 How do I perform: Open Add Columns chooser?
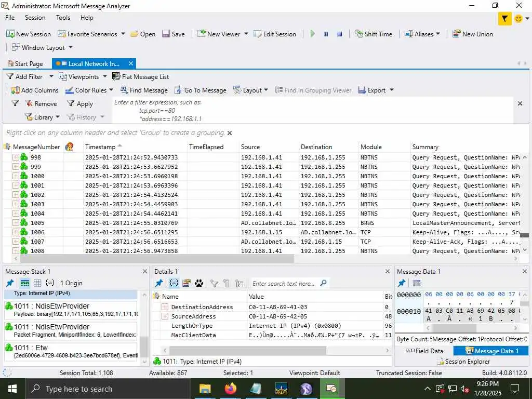(35, 90)
